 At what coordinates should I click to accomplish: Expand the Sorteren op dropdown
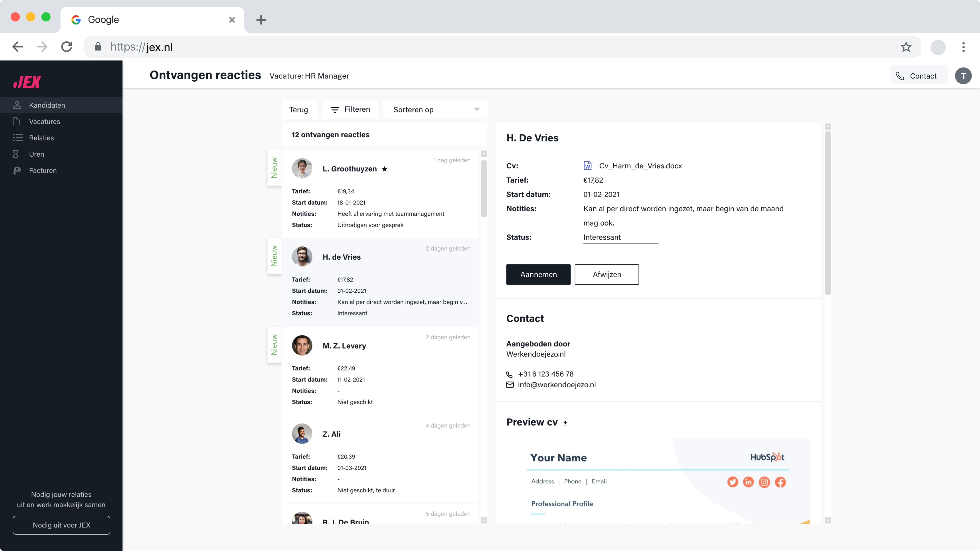435,110
